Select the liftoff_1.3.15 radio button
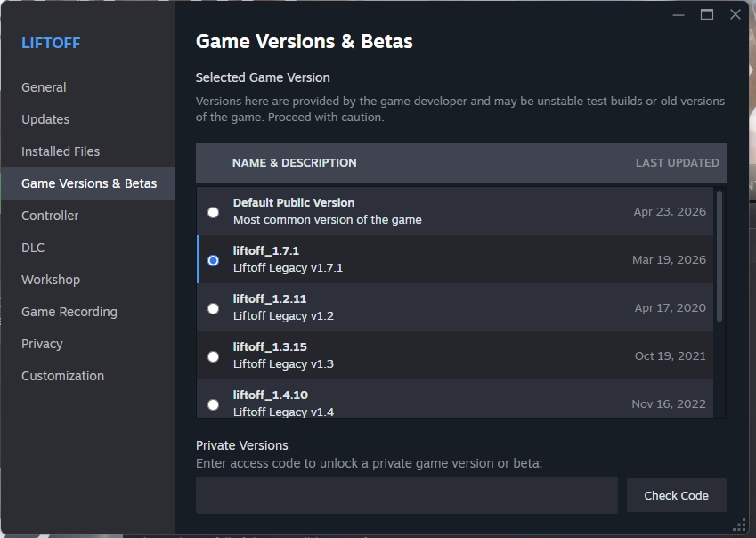This screenshot has width=756, height=538. [213, 357]
